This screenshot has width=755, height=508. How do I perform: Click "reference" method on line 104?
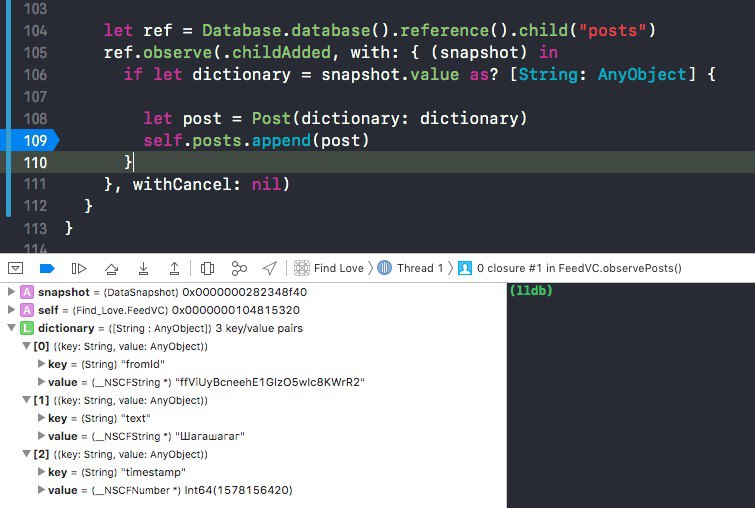(444, 30)
